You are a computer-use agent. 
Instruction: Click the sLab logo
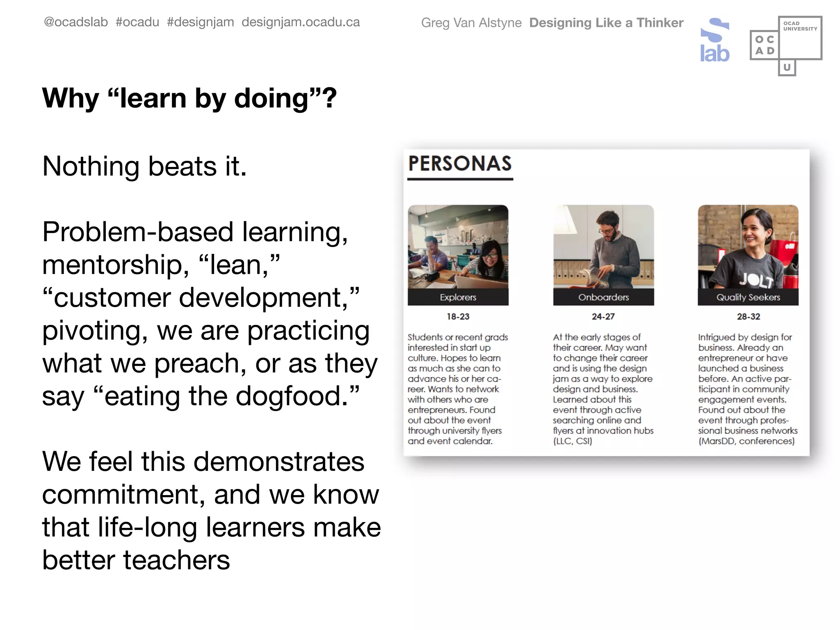715,40
